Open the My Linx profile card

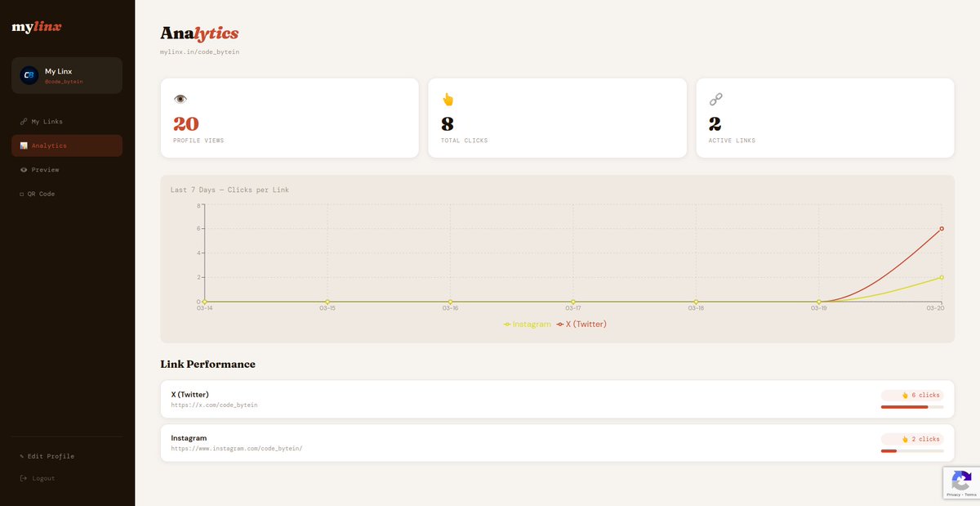(x=67, y=75)
